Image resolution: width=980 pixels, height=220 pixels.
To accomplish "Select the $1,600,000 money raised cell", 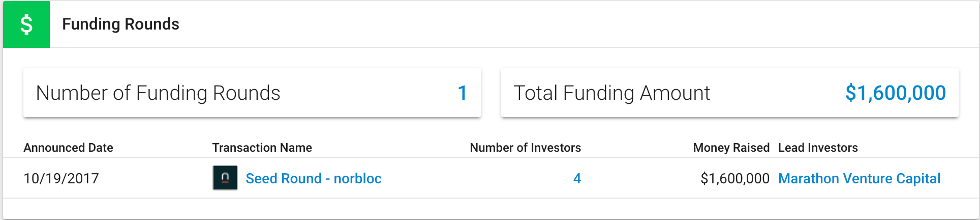I will point(735,178).
